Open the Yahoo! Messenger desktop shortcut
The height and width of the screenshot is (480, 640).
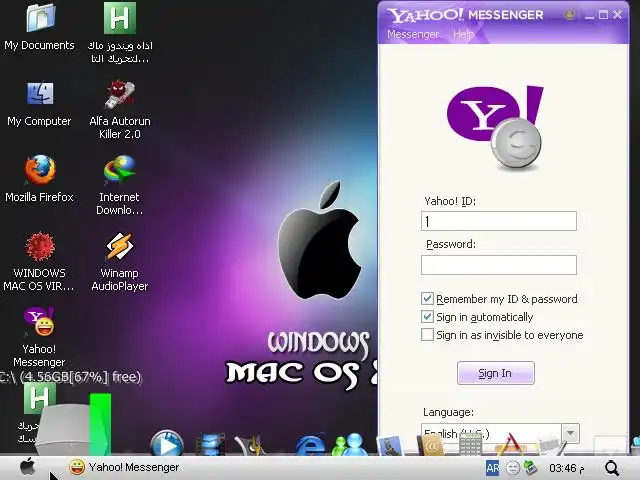(x=40, y=337)
